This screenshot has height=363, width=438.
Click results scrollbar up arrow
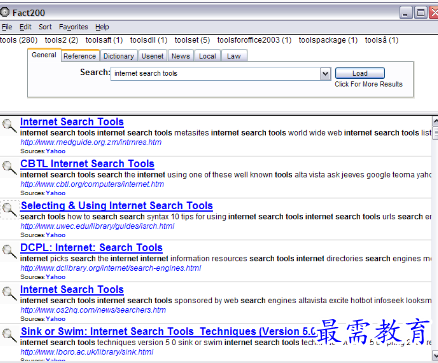click(x=435, y=121)
